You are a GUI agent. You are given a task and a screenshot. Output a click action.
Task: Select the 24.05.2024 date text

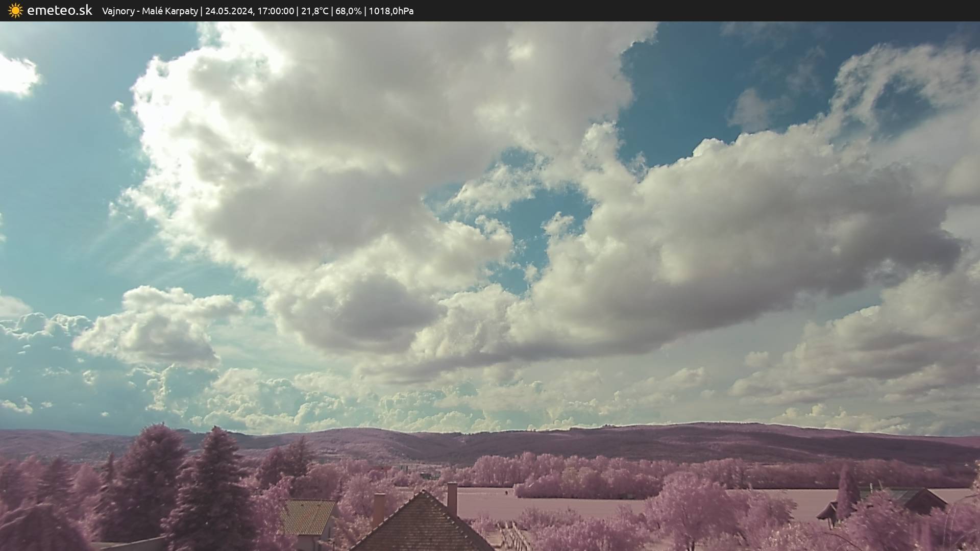[x=229, y=11]
